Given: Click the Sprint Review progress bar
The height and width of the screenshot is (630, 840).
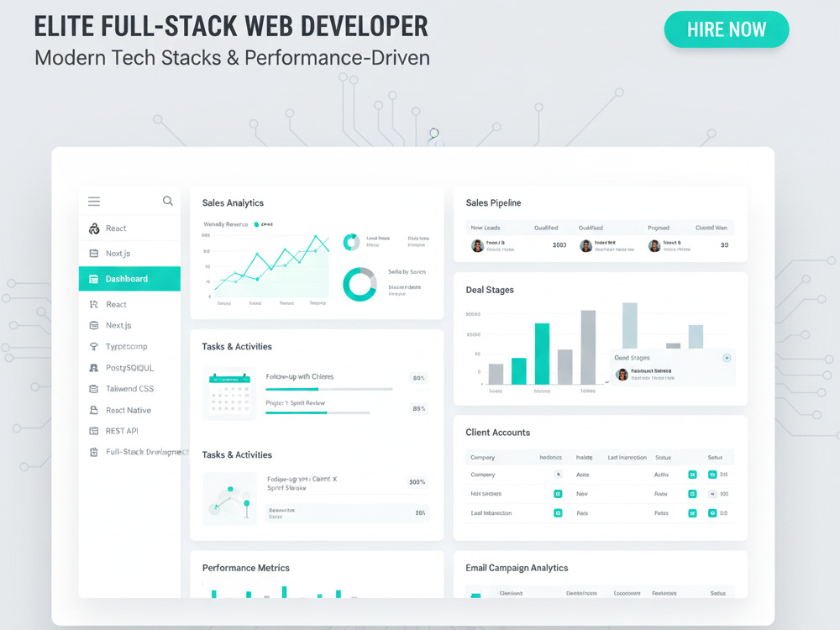Looking at the screenshot, I should pos(318,413).
